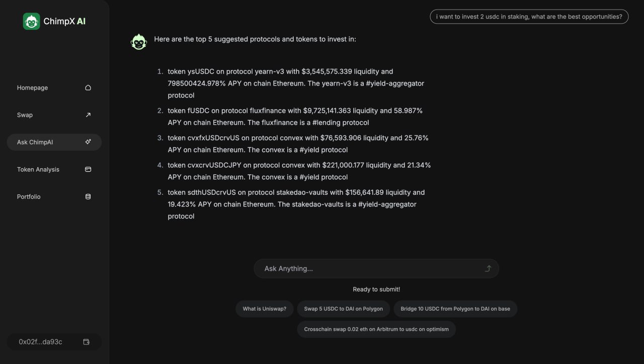Image resolution: width=644 pixels, height=364 pixels.
Task: Click the Token Analysis card icon
Action: click(x=88, y=169)
